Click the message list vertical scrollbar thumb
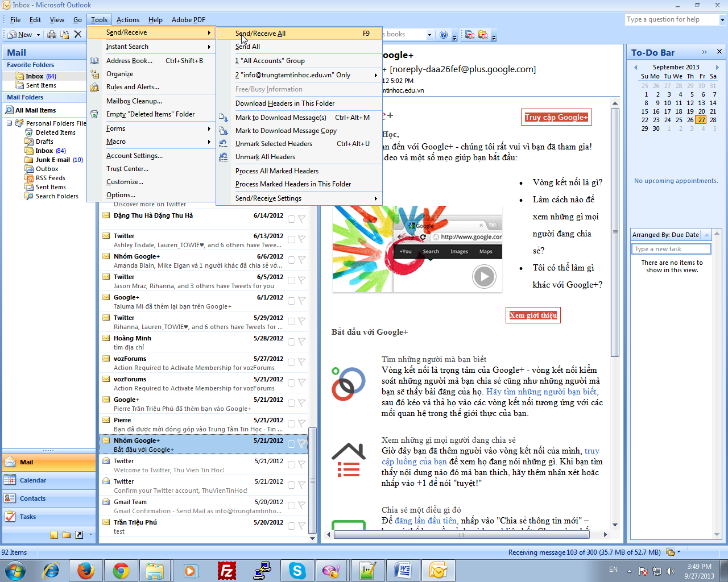728x582 pixels. tap(312, 480)
